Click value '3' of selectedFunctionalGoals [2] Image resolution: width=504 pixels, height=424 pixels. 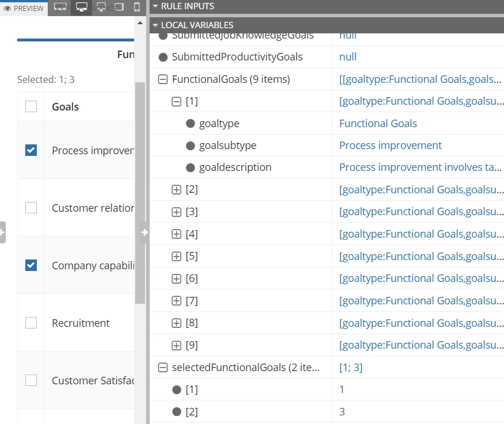(342, 411)
